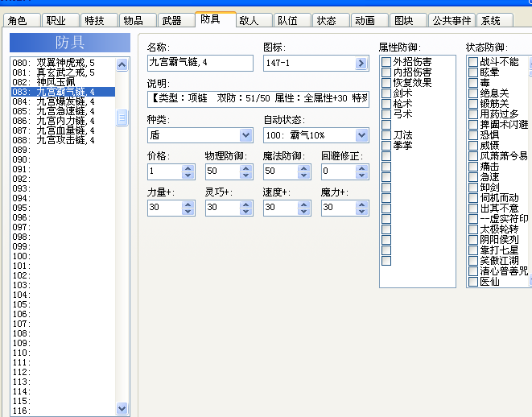Enable the 医仙 state checkbox
The width and height of the screenshot is (532, 417).
click(x=473, y=282)
